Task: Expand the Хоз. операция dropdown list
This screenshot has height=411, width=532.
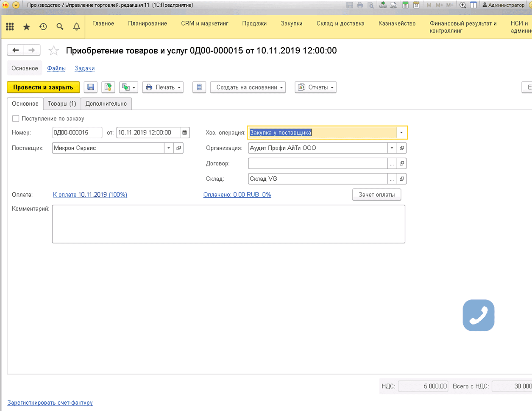Action: pos(401,133)
